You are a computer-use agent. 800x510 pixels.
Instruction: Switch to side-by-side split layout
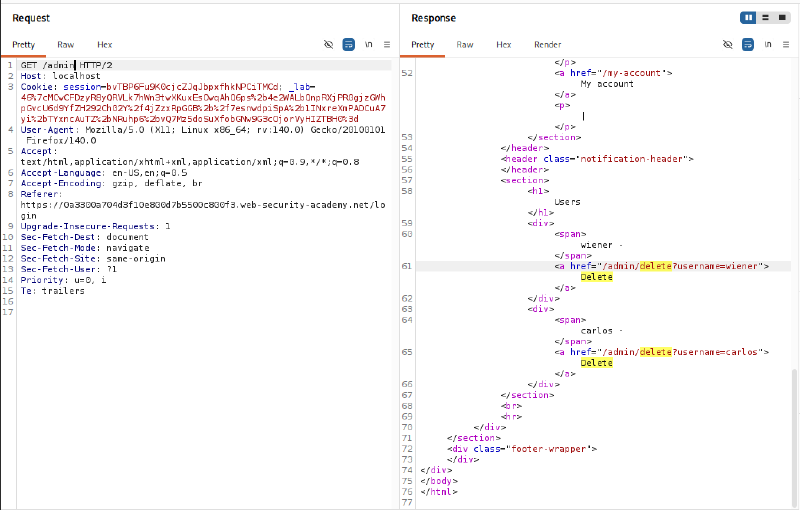click(x=748, y=17)
